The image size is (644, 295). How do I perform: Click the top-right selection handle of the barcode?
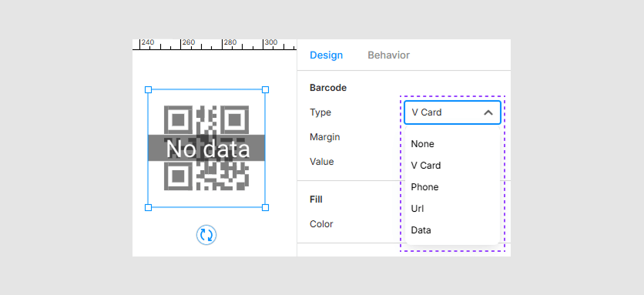265,89
